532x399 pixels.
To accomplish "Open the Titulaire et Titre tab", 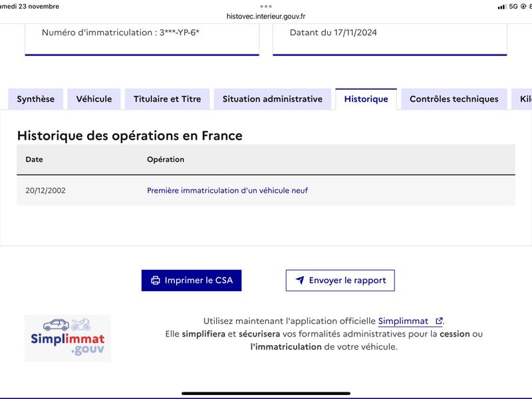I will pyautogui.click(x=168, y=99).
